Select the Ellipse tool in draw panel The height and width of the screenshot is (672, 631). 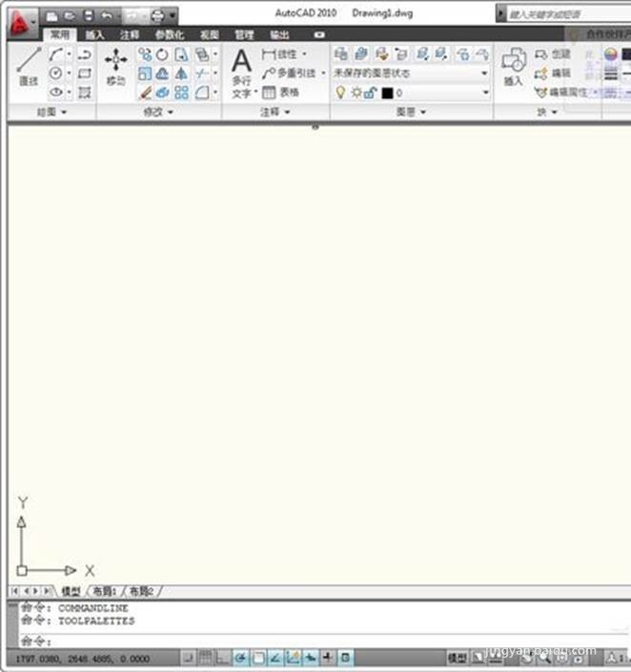point(55,92)
